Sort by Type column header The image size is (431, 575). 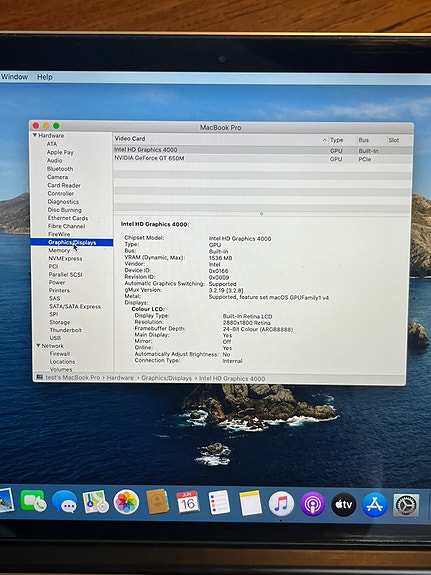click(x=336, y=140)
